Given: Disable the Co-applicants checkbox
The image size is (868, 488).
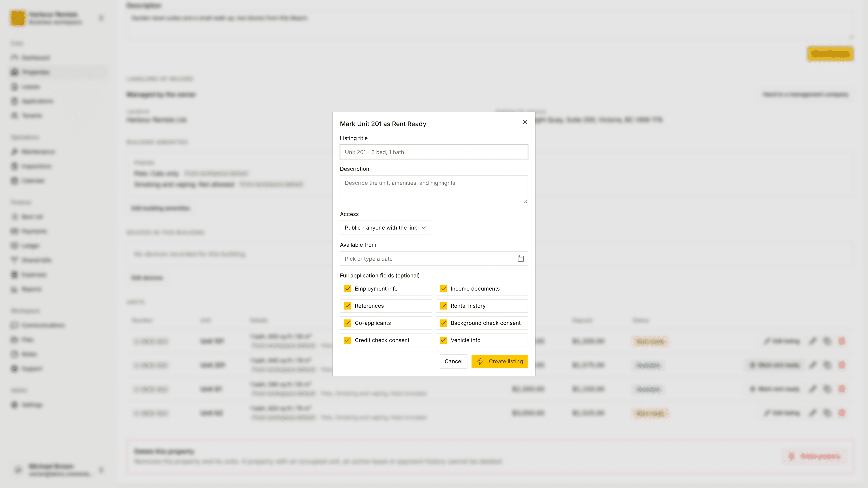Looking at the screenshot, I should (347, 323).
